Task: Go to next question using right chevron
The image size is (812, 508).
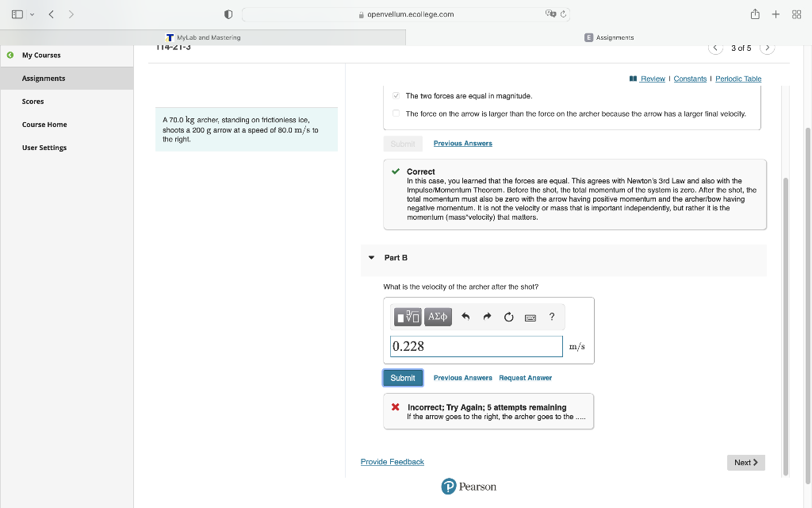Action: click(x=767, y=48)
